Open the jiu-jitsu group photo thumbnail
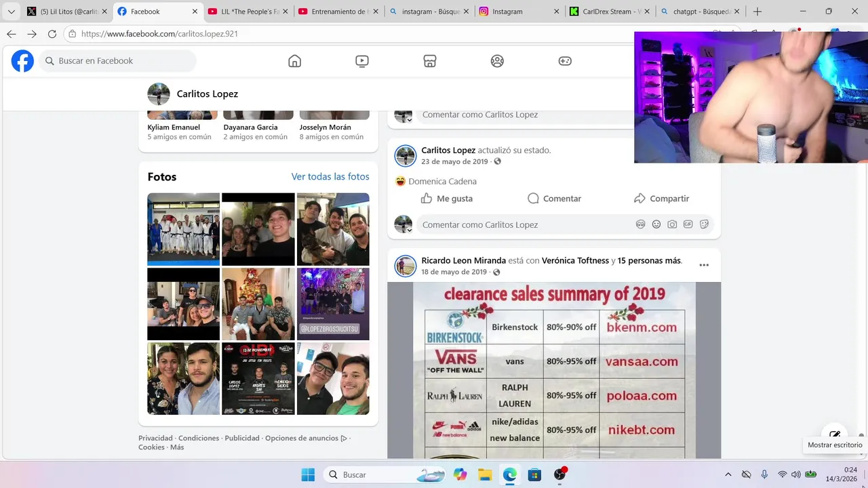 tap(183, 229)
